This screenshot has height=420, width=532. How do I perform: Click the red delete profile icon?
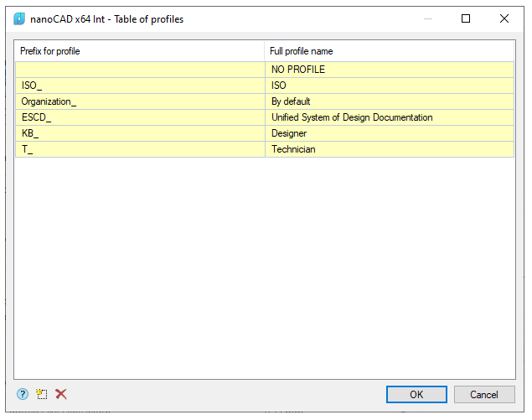click(61, 394)
